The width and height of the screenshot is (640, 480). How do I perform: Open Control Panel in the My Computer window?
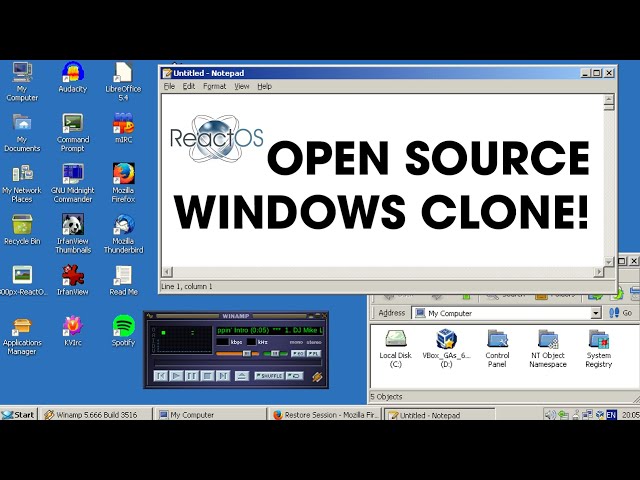[x=497, y=349]
